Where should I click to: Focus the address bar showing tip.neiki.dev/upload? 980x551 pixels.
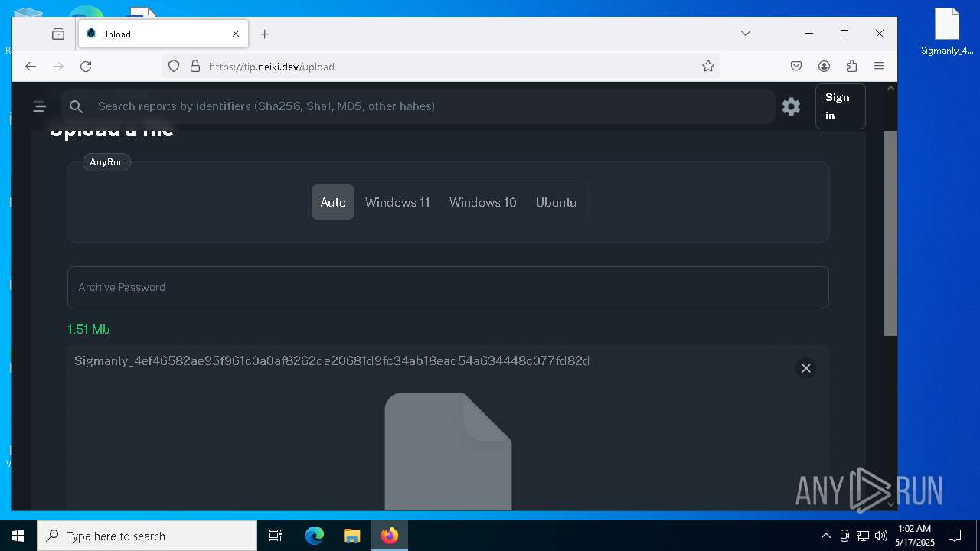pyautogui.click(x=440, y=67)
